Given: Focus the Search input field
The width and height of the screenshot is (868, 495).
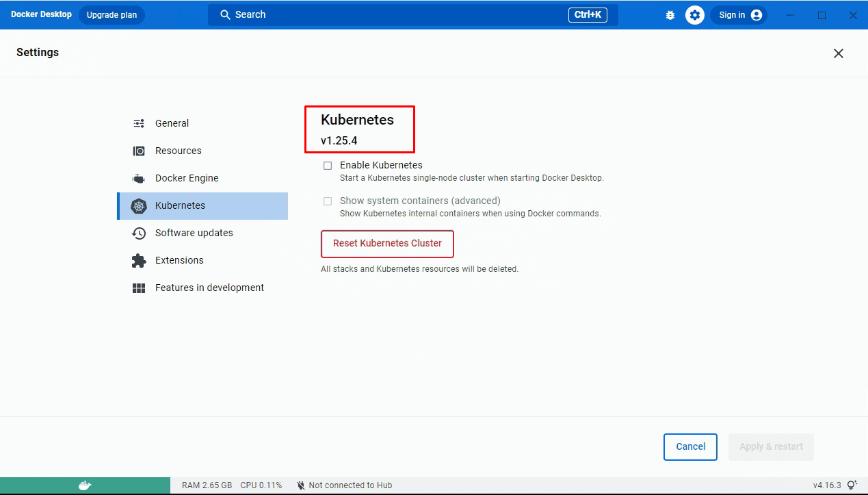Looking at the screenshot, I should [412, 15].
